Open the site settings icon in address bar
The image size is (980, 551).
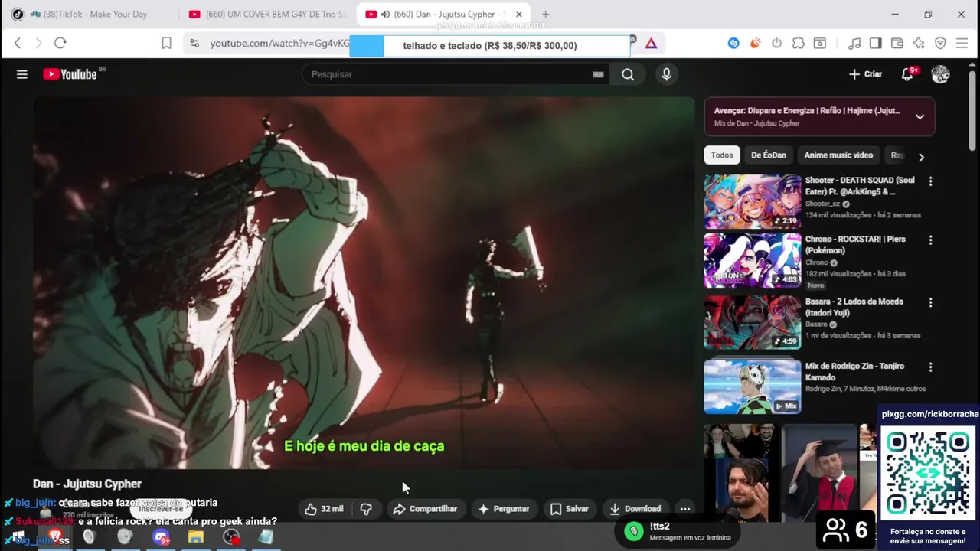click(x=194, y=44)
